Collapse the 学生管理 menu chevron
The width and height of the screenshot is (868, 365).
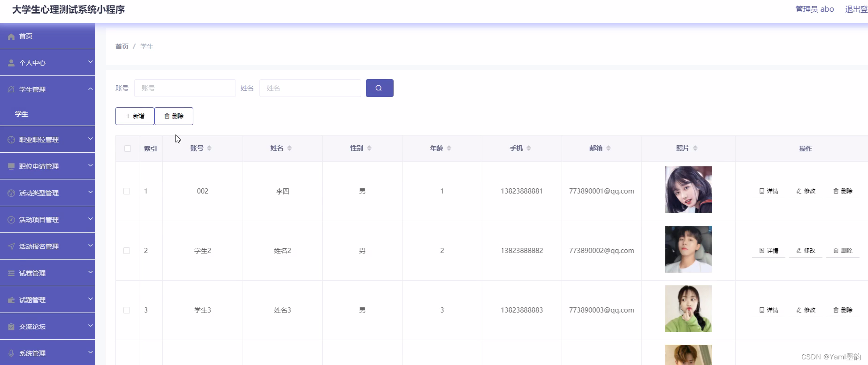point(91,89)
